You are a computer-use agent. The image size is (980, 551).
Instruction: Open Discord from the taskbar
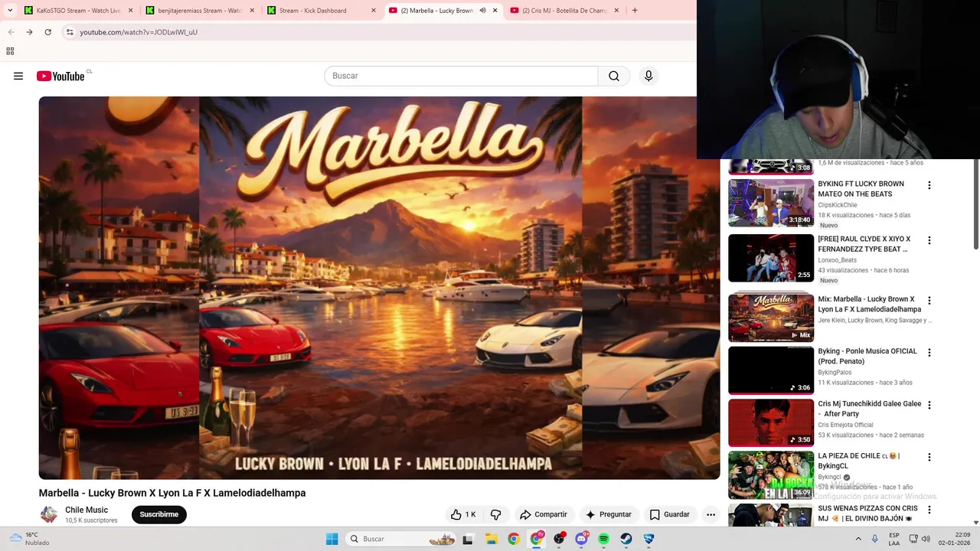tap(581, 539)
